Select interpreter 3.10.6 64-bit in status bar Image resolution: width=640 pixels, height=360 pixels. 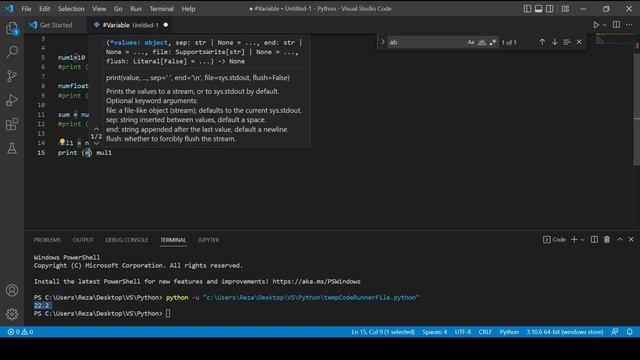tap(564, 332)
